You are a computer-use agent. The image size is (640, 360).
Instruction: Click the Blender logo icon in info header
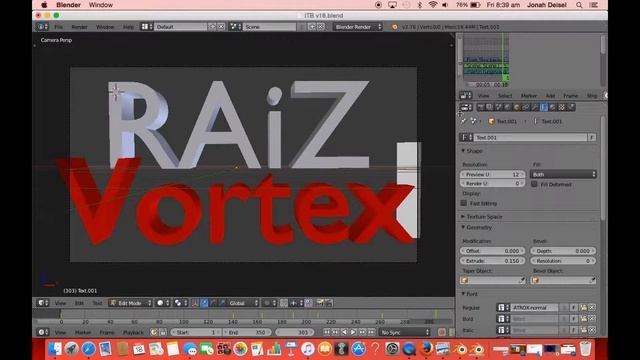coord(394,27)
